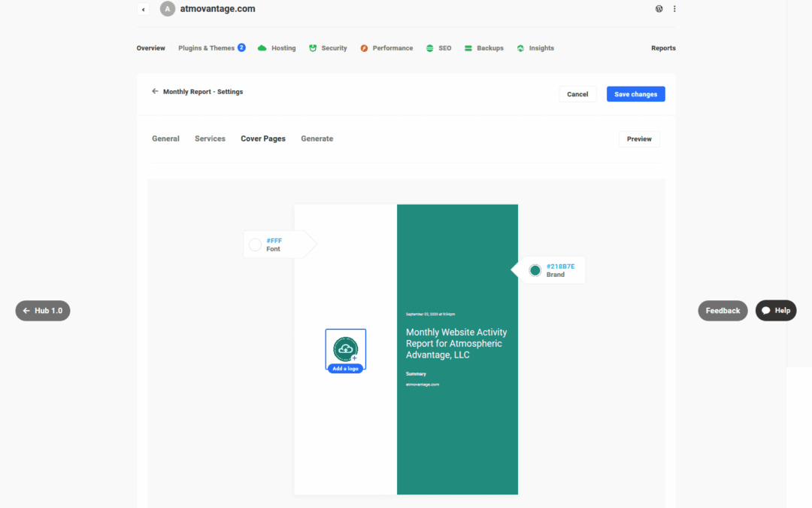Click atmovantage.com text on the cover
Image resolution: width=812 pixels, height=508 pixels.
(423, 385)
